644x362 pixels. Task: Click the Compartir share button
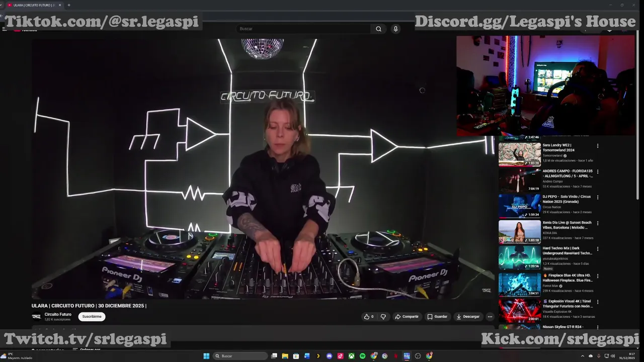click(407, 317)
